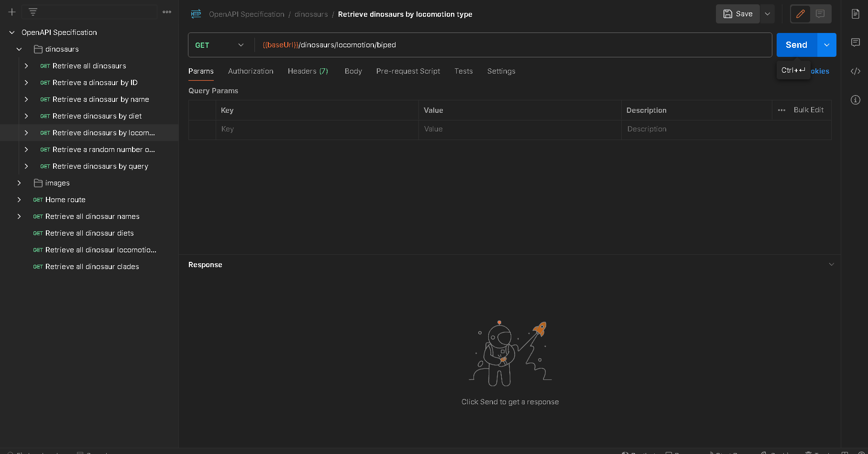Open the info icon in right sidebar

(x=856, y=100)
